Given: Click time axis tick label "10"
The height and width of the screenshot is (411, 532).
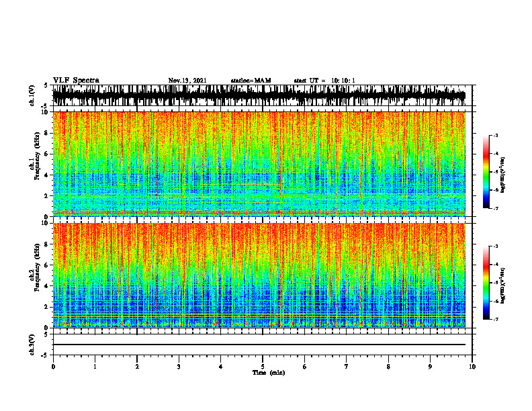Looking at the screenshot, I should [472, 367].
